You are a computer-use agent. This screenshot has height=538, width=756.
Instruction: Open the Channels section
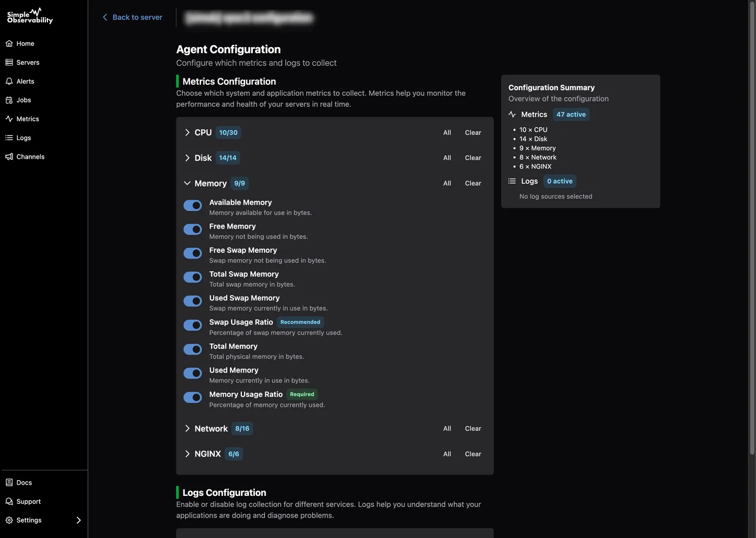point(29,157)
